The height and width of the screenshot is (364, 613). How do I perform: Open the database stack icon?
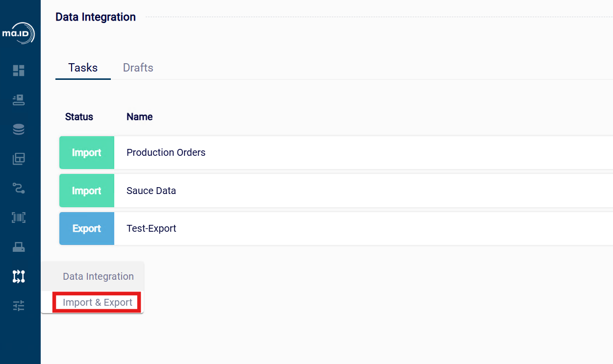(x=19, y=129)
